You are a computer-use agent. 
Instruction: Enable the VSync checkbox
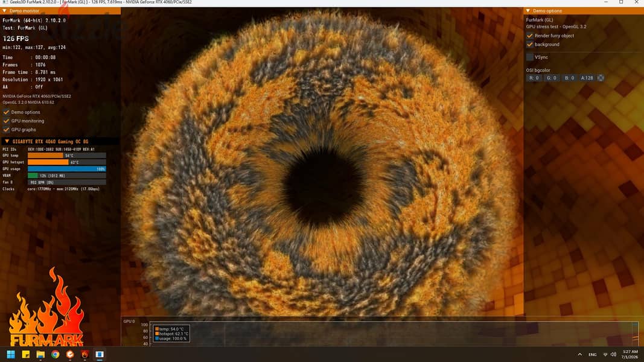pos(530,57)
